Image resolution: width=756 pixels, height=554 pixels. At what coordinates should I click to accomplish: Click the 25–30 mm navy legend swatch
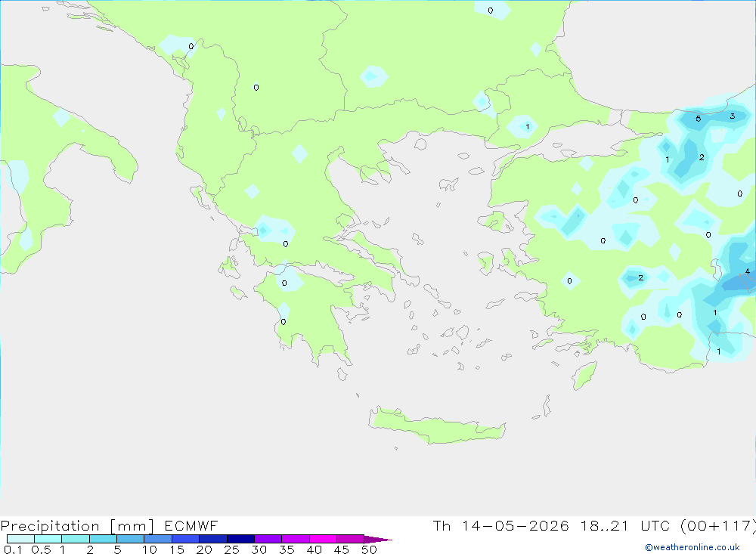pyautogui.click(x=240, y=539)
